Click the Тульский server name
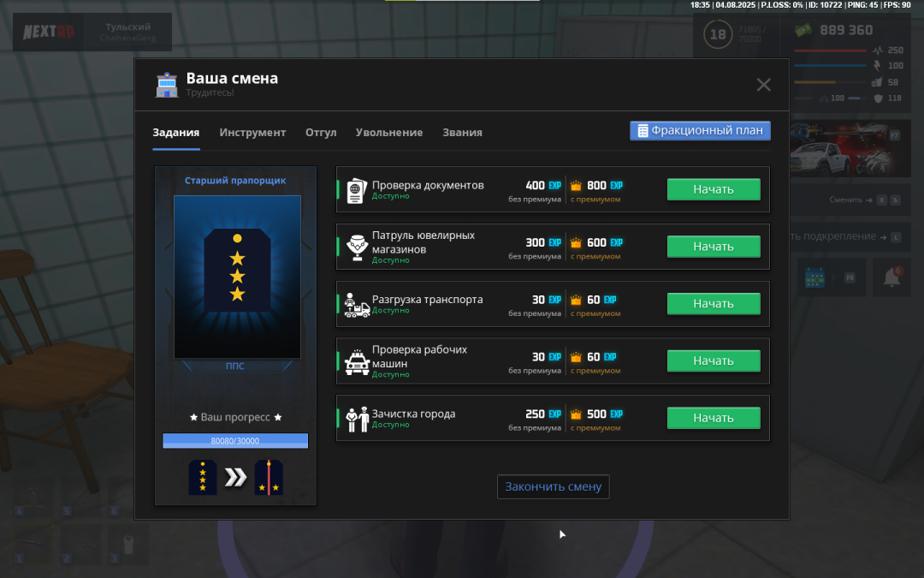Image resolution: width=924 pixels, height=578 pixels. click(x=127, y=27)
